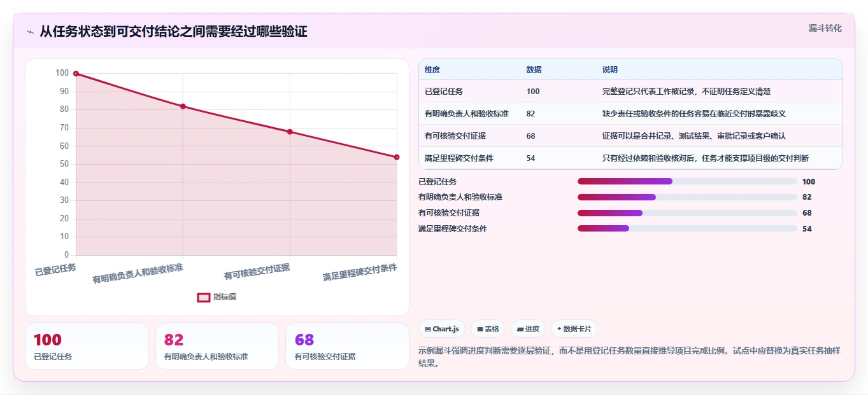
Task: Click the progress value 54 label
Action: (x=807, y=229)
